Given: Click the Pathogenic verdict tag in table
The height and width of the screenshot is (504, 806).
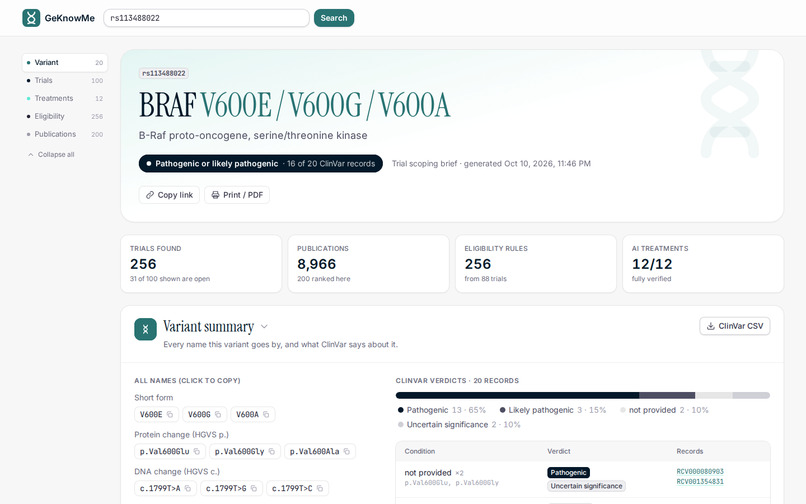Looking at the screenshot, I should (x=568, y=473).
